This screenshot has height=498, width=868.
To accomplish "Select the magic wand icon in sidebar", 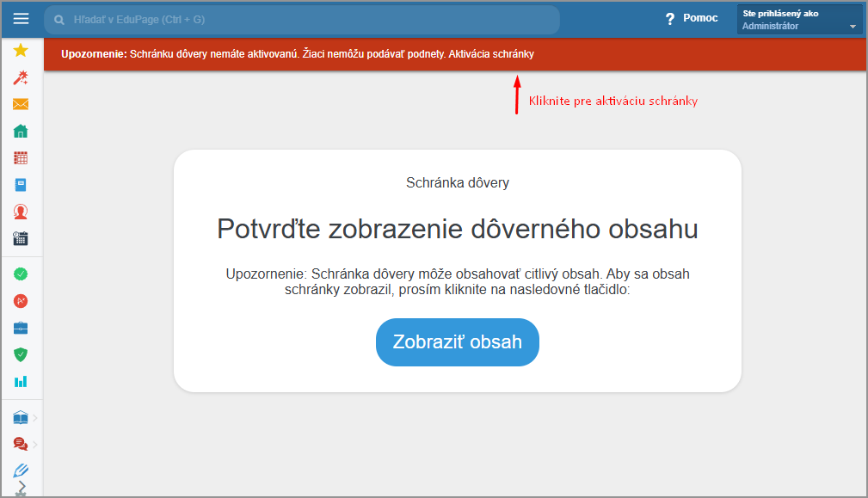I will tap(21, 77).
